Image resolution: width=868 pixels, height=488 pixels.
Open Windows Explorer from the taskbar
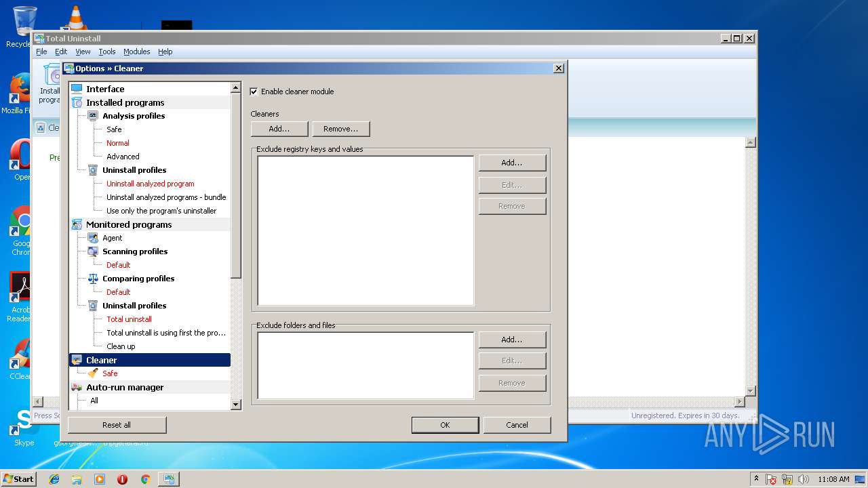tap(77, 479)
